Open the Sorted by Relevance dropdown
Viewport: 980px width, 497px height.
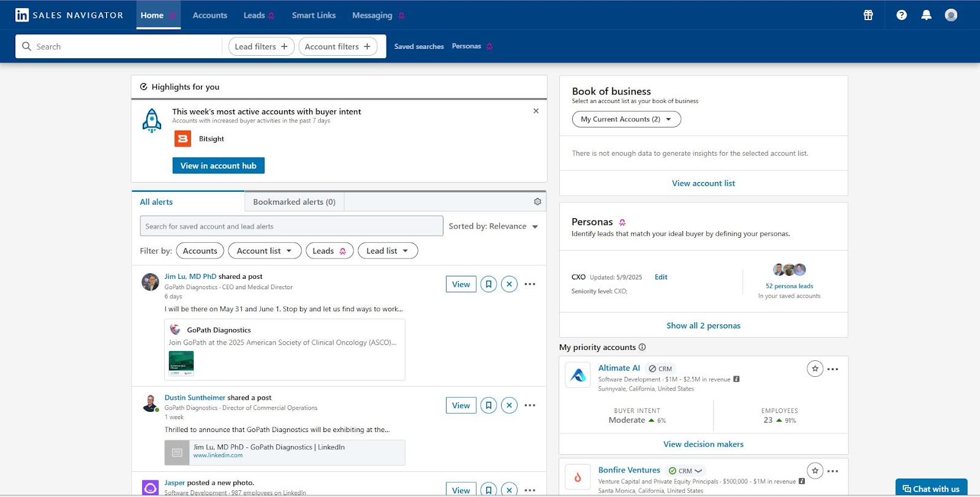pyautogui.click(x=493, y=226)
